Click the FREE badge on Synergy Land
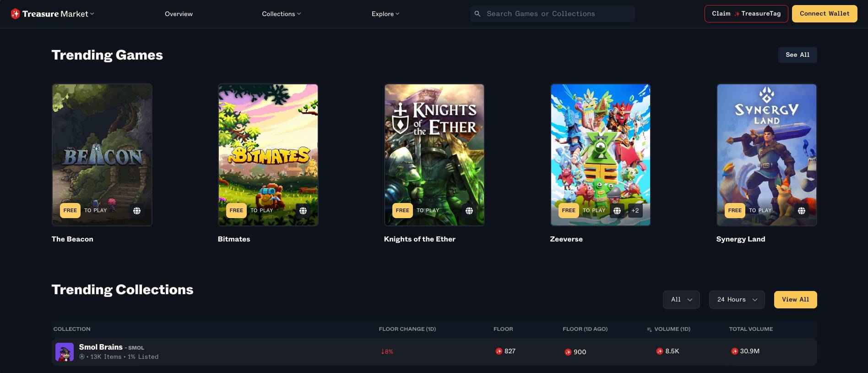Image resolution: width=868 pixels, height=373 pixels. (735, 210)
